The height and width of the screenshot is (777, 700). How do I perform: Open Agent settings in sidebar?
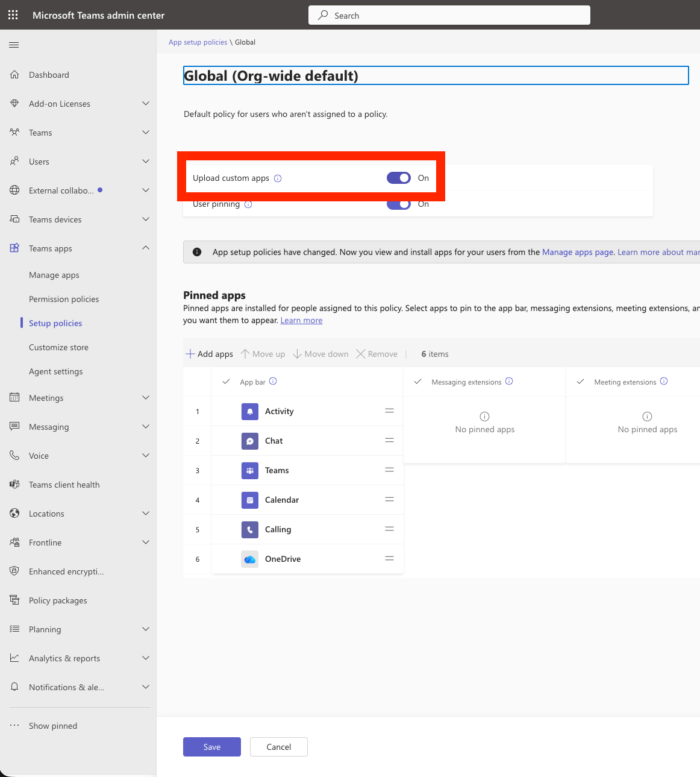point(56,371)
